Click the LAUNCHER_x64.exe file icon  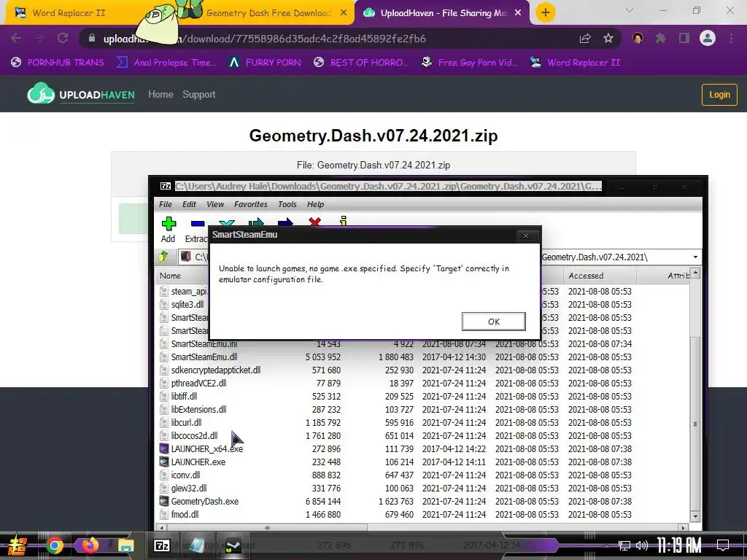pyautogui.click(x=164, y=449)
